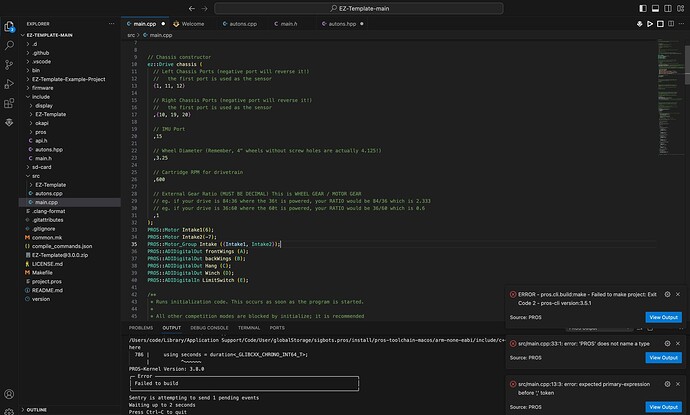This screenshot has width=690, height=415.
Task: Open the PORTS panel tab
Action: [277, 328]
